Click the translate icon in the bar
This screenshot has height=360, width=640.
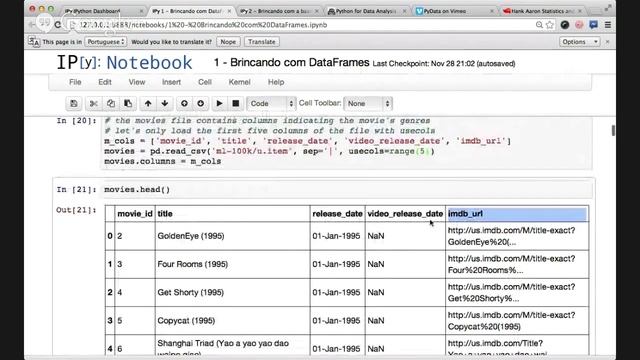click(34, 42)
